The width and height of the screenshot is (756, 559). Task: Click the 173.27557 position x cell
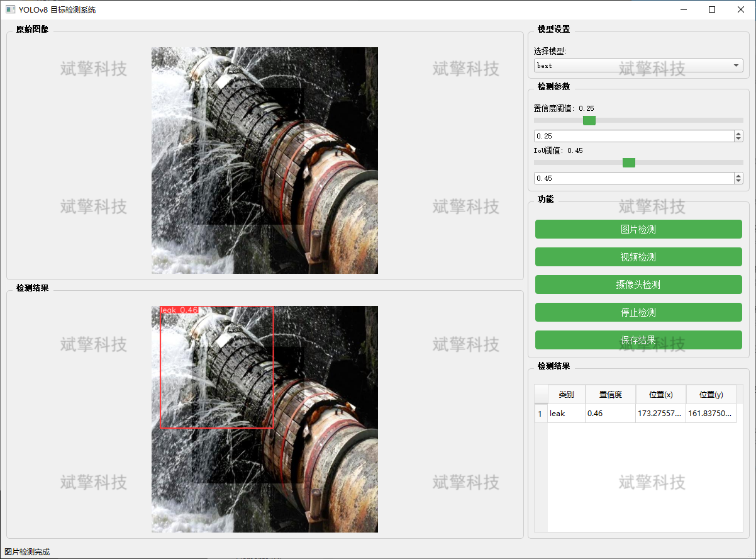[x=660, y=414]
